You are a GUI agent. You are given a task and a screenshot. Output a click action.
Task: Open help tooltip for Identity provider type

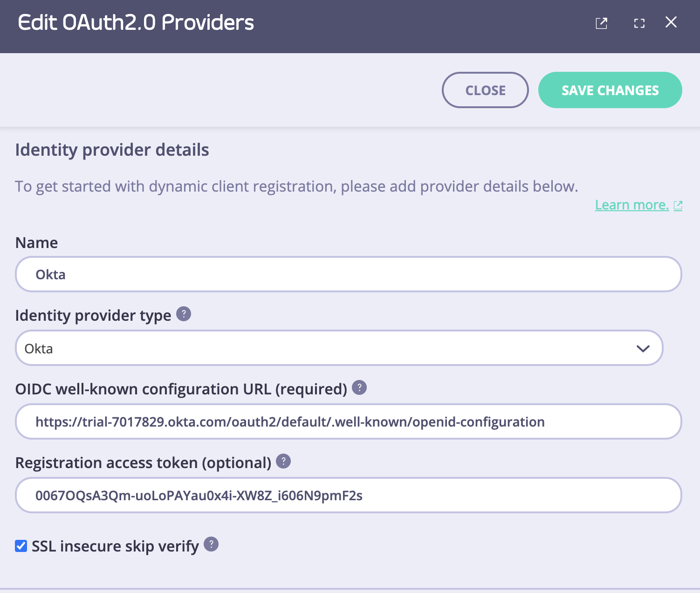pyautogui.click(x=184, y=314)
